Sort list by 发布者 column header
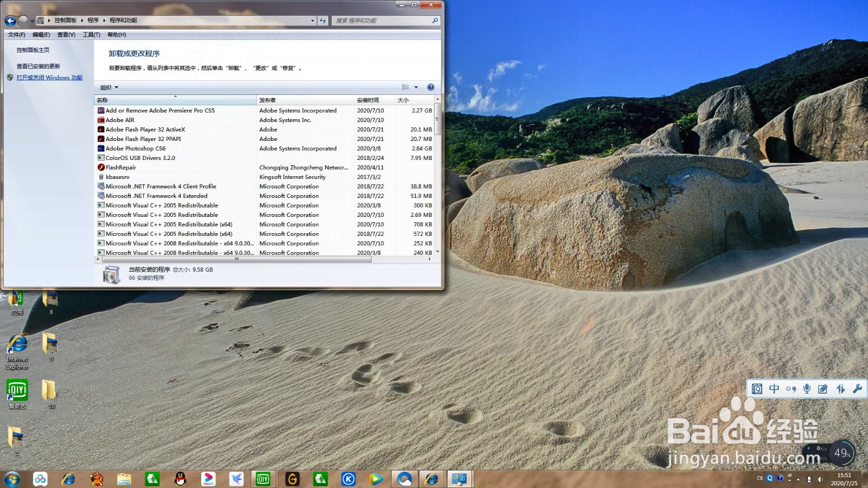 (305, 100)
